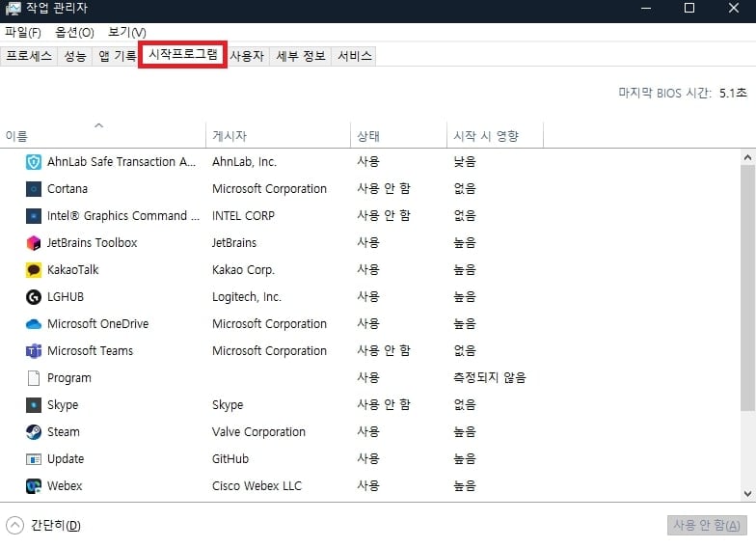Click publisher Kakao Corp.

[x=243, y=270]
